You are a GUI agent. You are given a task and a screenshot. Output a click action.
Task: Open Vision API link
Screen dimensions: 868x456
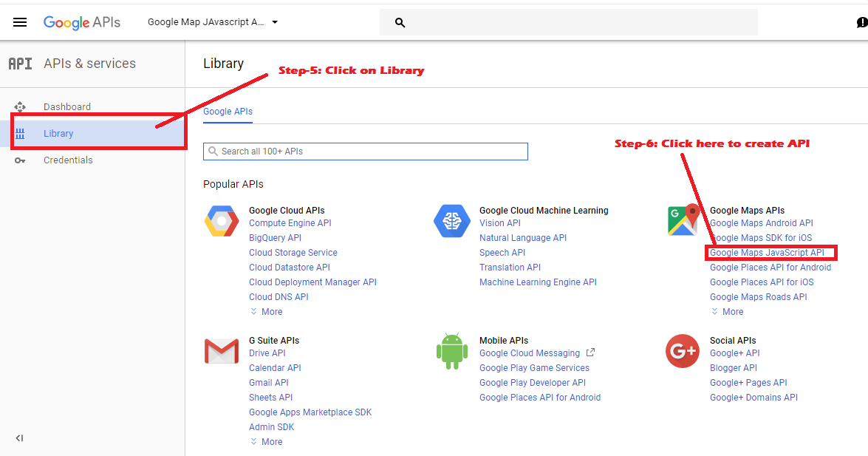[x=500, y=223]
